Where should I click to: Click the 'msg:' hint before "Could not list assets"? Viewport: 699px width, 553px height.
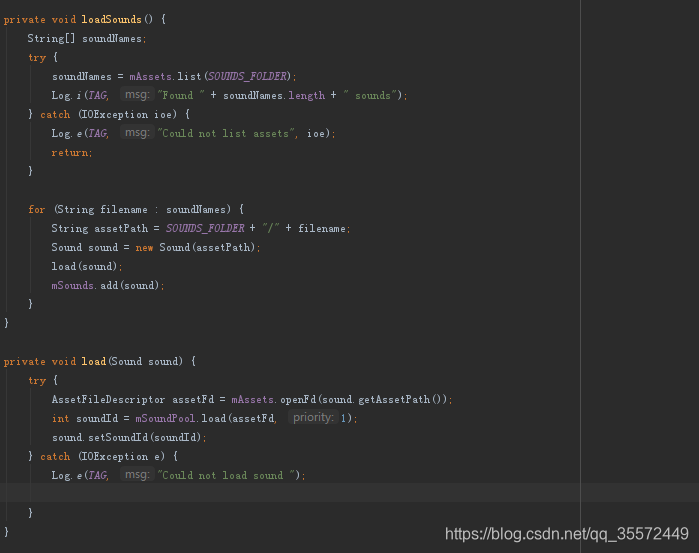137,132
